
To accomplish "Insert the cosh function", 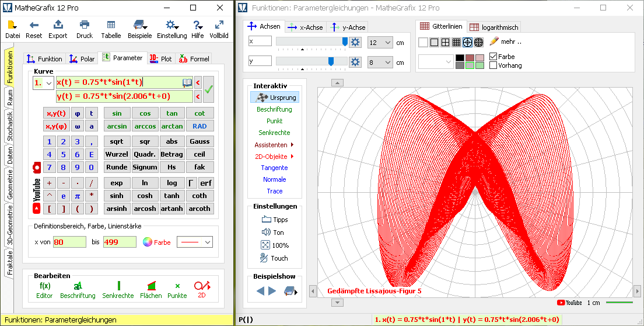I will (x=145, y=196).
